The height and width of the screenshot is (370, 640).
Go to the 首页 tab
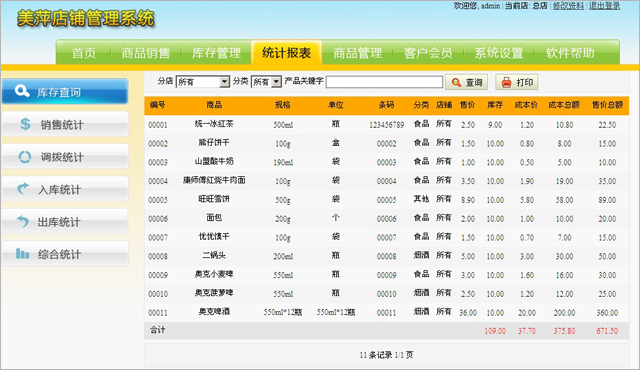click(x=84, y=53)
